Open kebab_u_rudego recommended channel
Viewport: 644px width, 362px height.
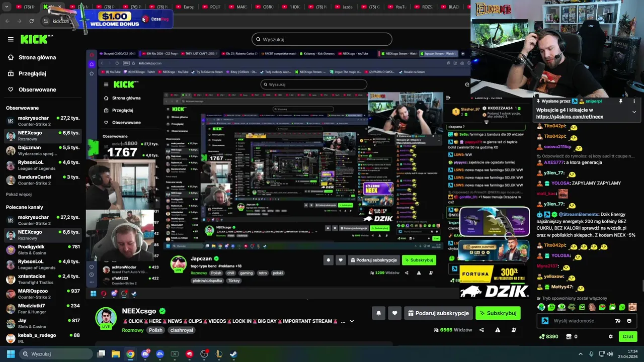42,338
